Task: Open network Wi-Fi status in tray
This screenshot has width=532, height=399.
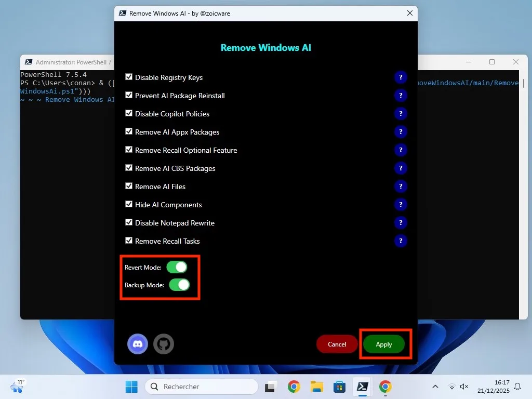Action: pyautogui.click(x=451, y=387)
